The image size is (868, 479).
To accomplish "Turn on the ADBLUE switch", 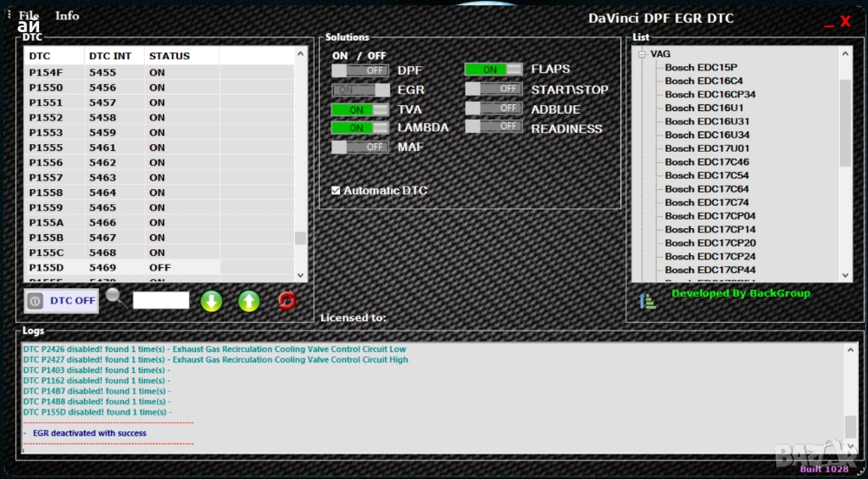I will point(493,109).
